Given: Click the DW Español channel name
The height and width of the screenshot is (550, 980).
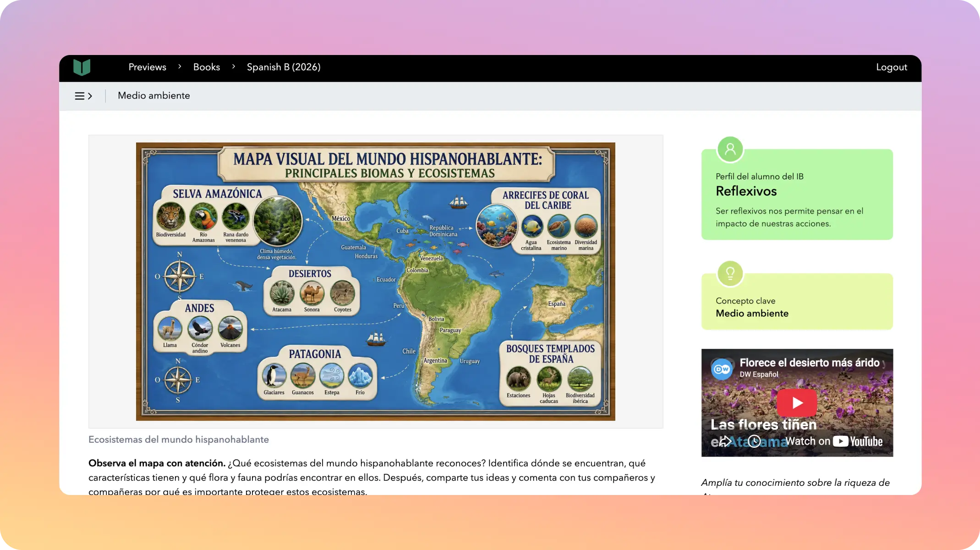Looking at the screenshot, I should click(759, 374).
